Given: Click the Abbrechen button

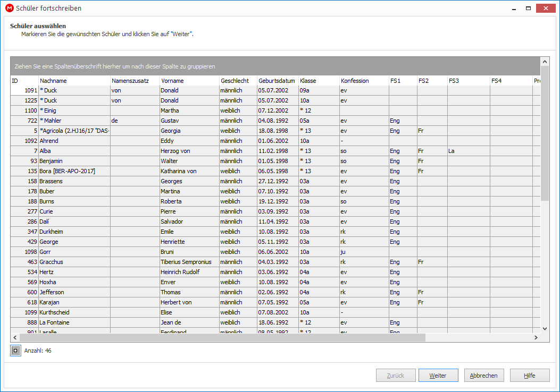Looking at the screenshot, I should [483, 375].
